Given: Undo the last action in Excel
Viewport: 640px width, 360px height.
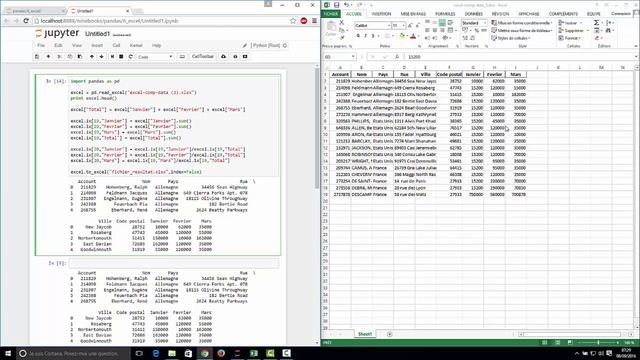Looking at the screenshot, I should pos(346,5).
